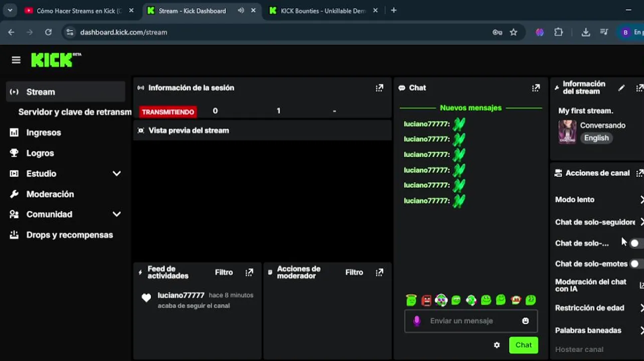This screenshot has width=644, height=361.
Task: Pop out the Información de la sesión panel
Action: [379, 88]
